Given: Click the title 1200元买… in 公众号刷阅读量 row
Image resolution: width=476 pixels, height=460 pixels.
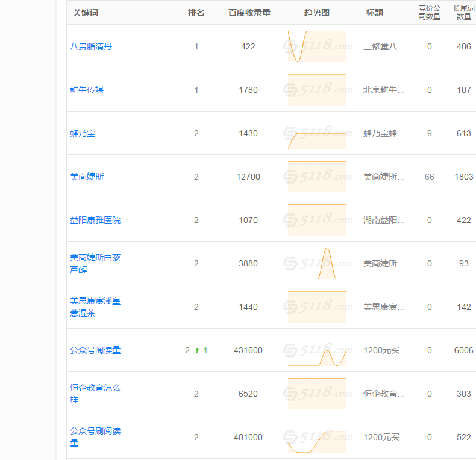Looking at the screenshot, I should click(x=385, y=437).
